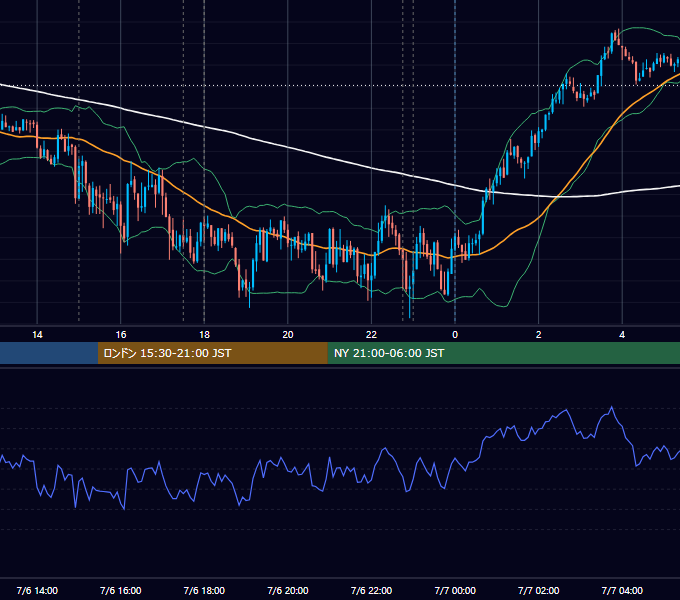The width and height of the screenshot is (680, 600).
Task: Click the hour label 4 on price chart axis
Action: (x=622, y=335)
